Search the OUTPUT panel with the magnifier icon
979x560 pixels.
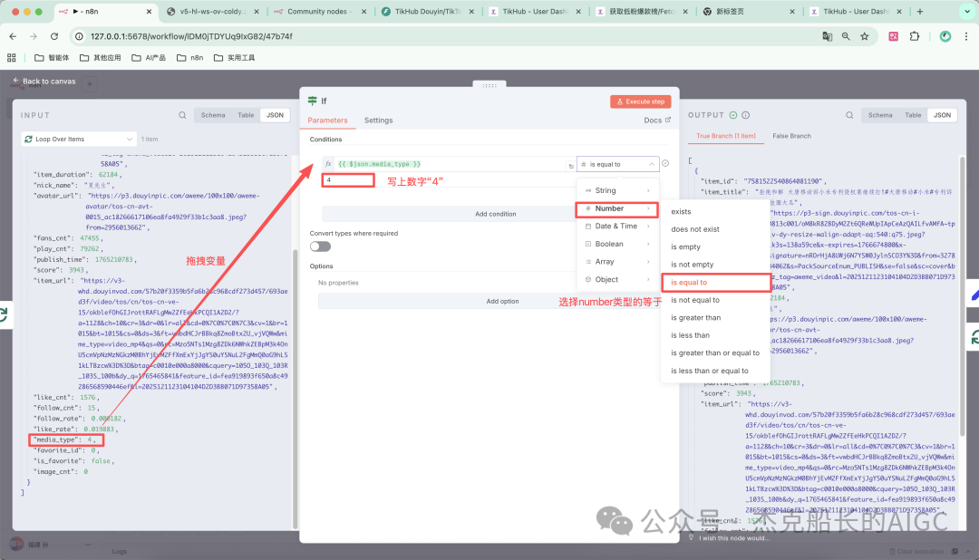click(849, 115)
